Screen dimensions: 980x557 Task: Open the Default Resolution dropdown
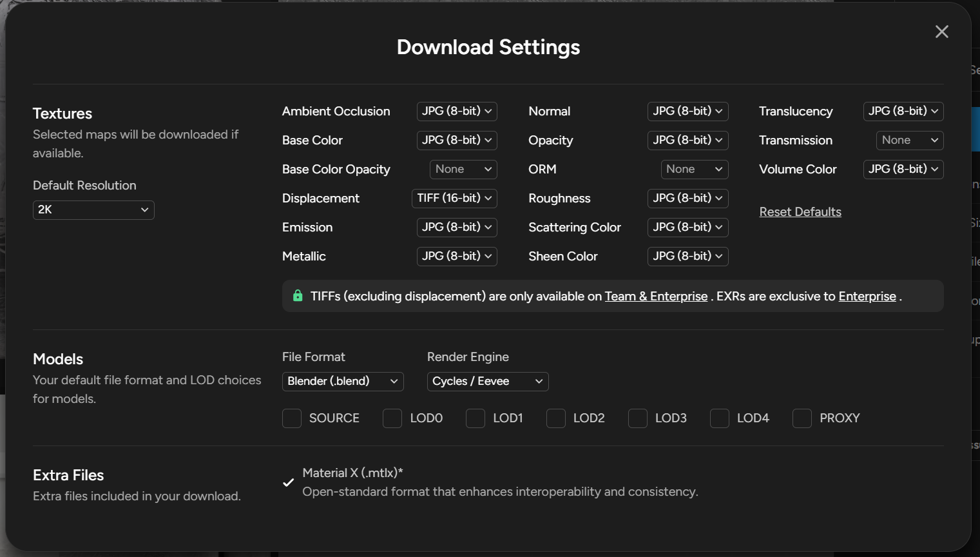click(x=93, y=210)
